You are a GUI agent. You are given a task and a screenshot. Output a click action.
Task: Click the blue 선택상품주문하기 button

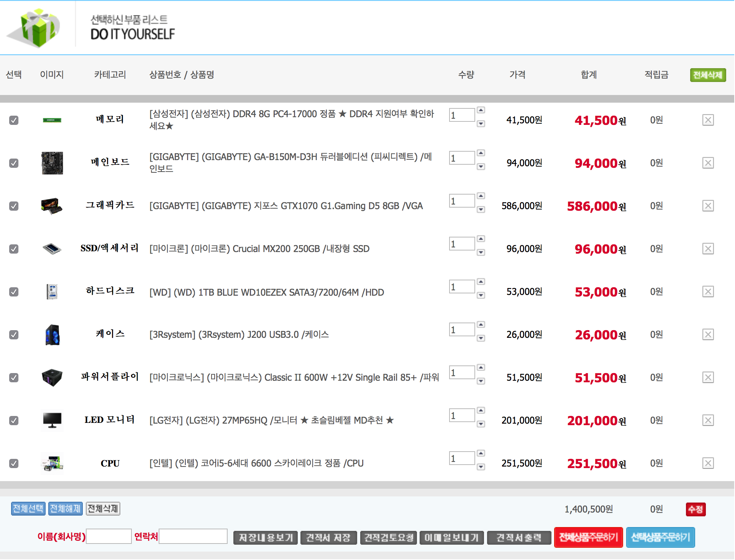[660, 537]
